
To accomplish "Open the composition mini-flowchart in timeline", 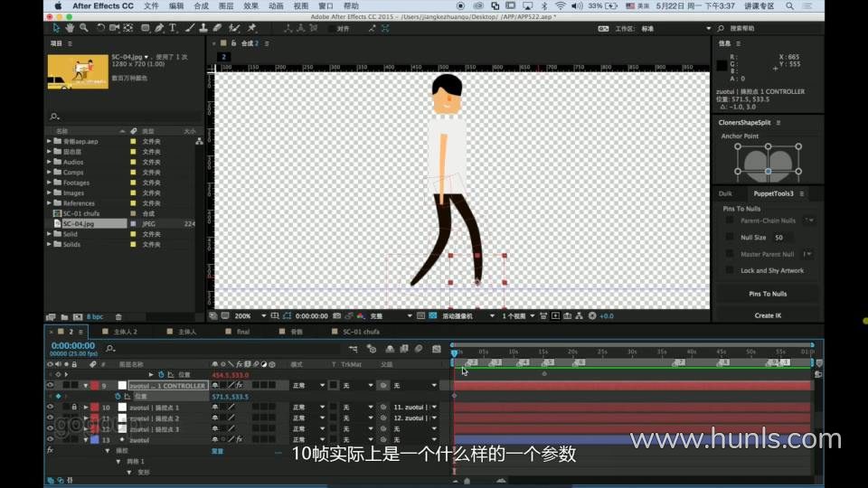I will click(354, 349).
